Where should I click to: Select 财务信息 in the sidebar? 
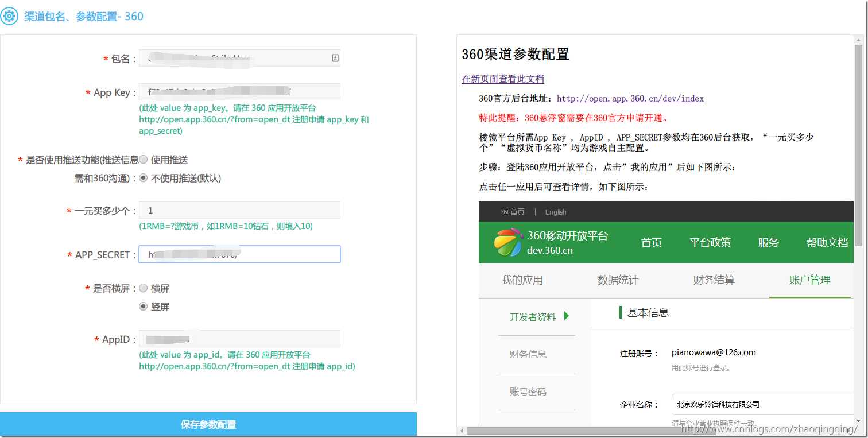[x=528, y=354]
